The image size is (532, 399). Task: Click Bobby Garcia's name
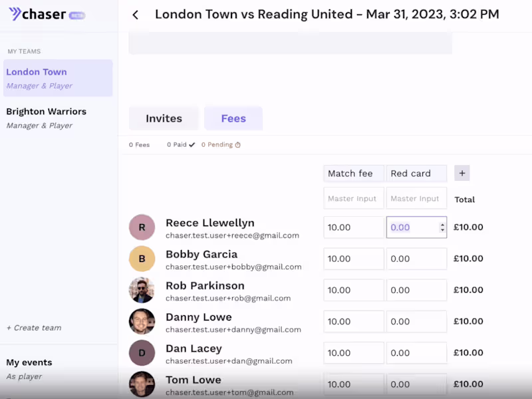201,254
